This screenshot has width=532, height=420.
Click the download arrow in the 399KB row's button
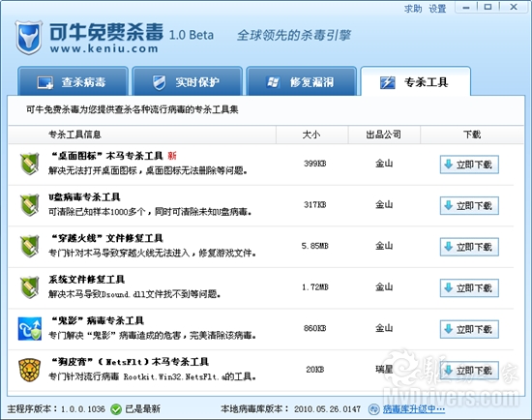point(449,165)
